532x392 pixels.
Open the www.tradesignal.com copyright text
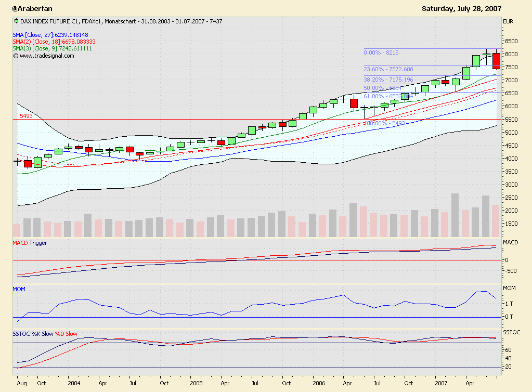click(x=44, y=56)
